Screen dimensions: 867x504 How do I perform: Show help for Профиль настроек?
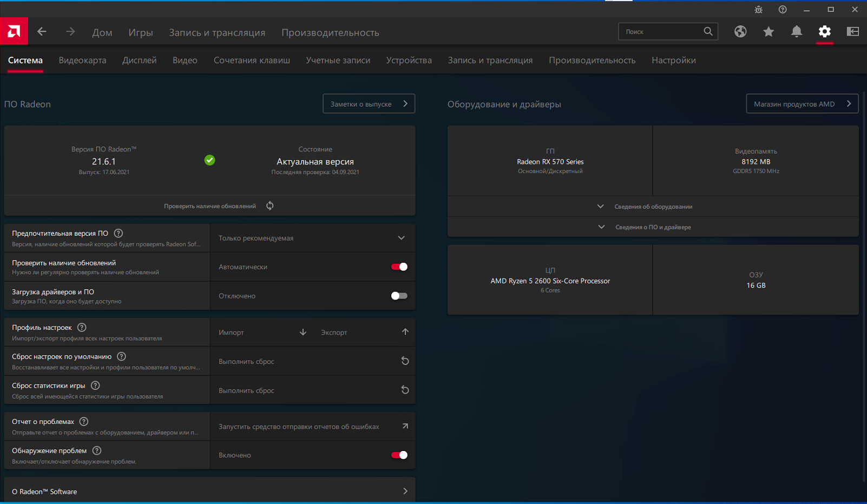pos(82,327)
